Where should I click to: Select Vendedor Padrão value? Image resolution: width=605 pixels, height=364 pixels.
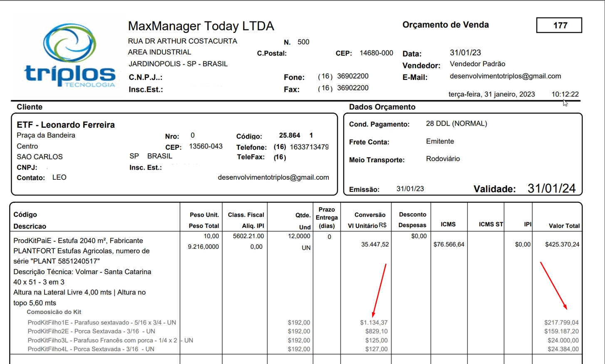coord(477,64)
